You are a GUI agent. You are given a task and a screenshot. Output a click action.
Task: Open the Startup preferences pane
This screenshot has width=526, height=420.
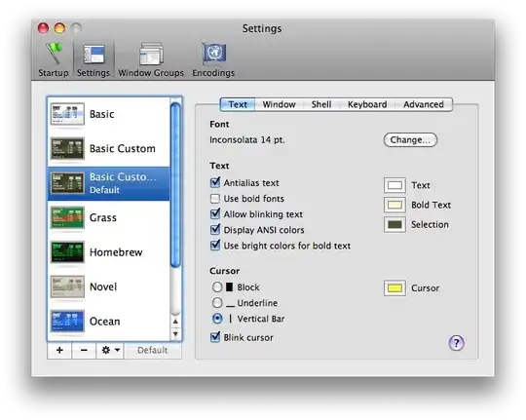click(53, 59)
